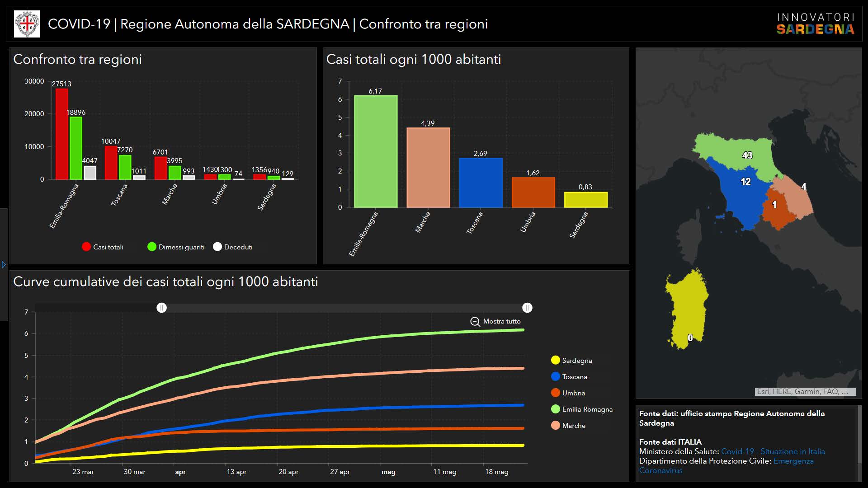This screenshot has width=868, height=488.
Task: Toggle Deceduti legend series
Action: point(217,247)
